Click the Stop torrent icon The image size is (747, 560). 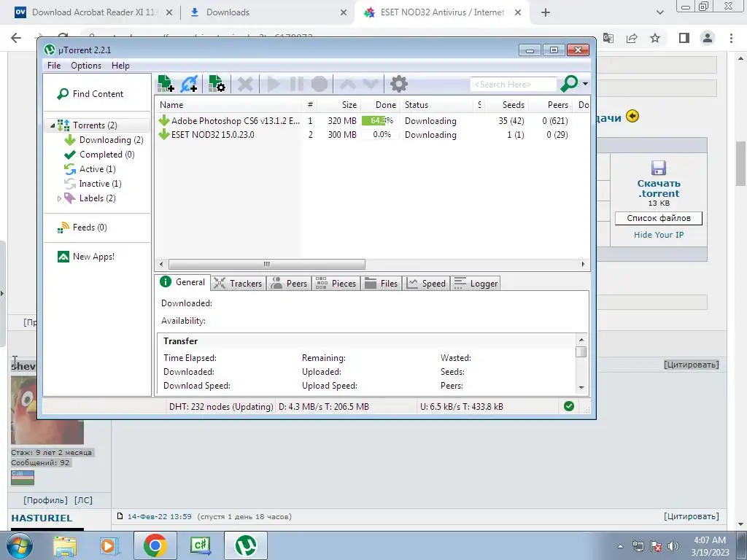320,85
